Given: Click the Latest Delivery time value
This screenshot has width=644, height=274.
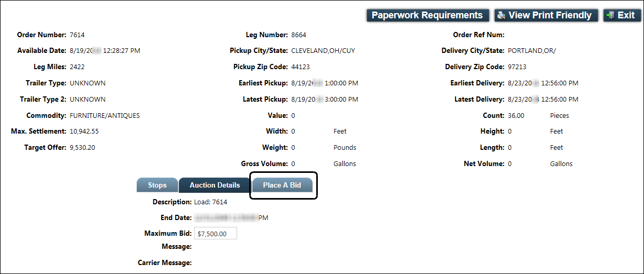Looking at the screenshot, I should 543,100.
